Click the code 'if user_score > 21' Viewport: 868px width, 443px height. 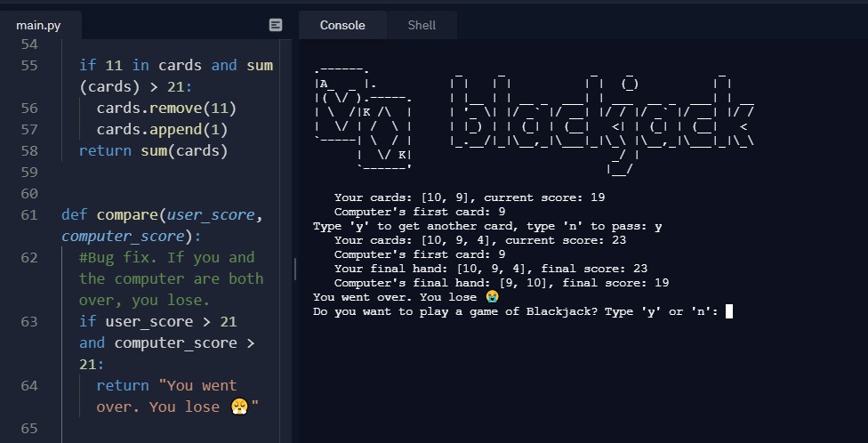coord(157,322)
